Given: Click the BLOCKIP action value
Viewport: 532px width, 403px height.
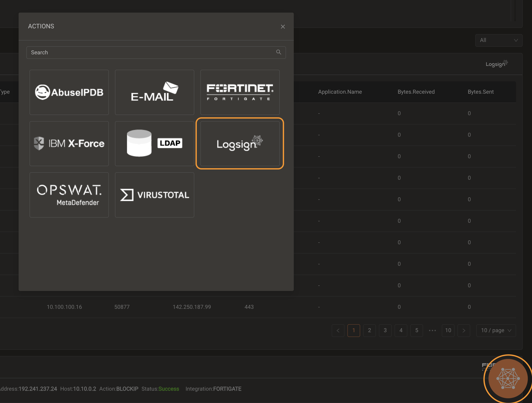Looking at the screenshot, I should tap(127, 389).
